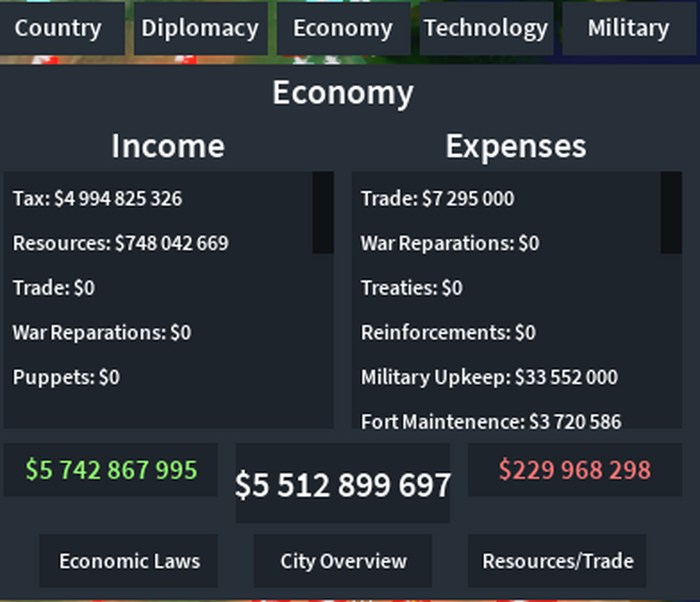Open the Country tab
Image resolution: width=700 pixels, height=602 pixels.
click(57, 28)
